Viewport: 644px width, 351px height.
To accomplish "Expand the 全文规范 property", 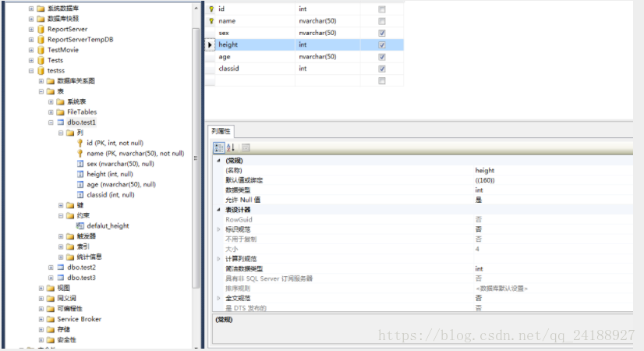I will [218, 298].
